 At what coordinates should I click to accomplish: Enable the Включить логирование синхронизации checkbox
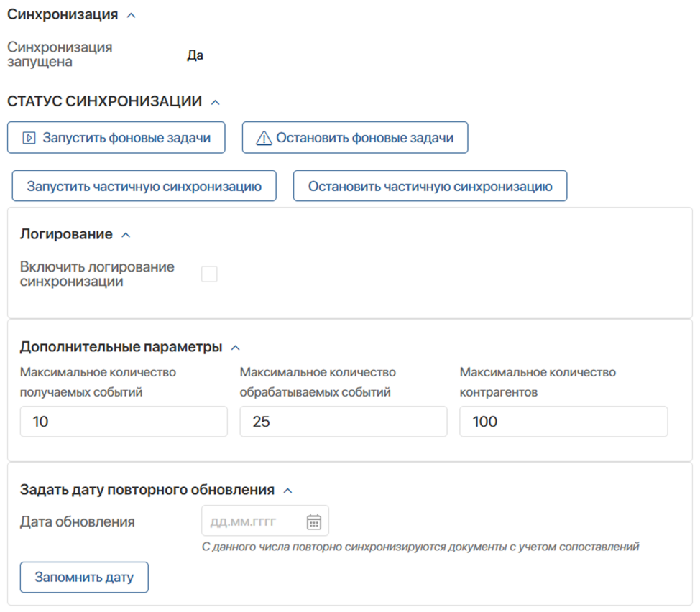tap(209, 274)
